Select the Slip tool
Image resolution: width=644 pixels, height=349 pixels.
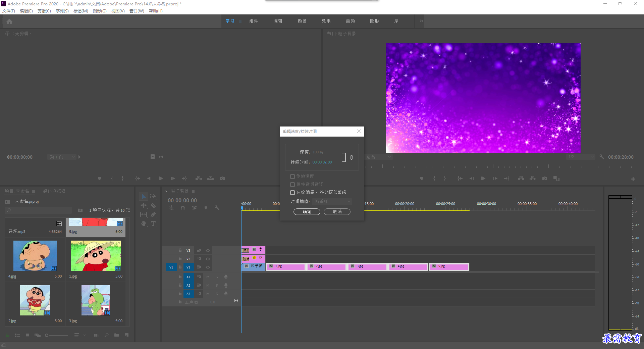pos(144,214)
